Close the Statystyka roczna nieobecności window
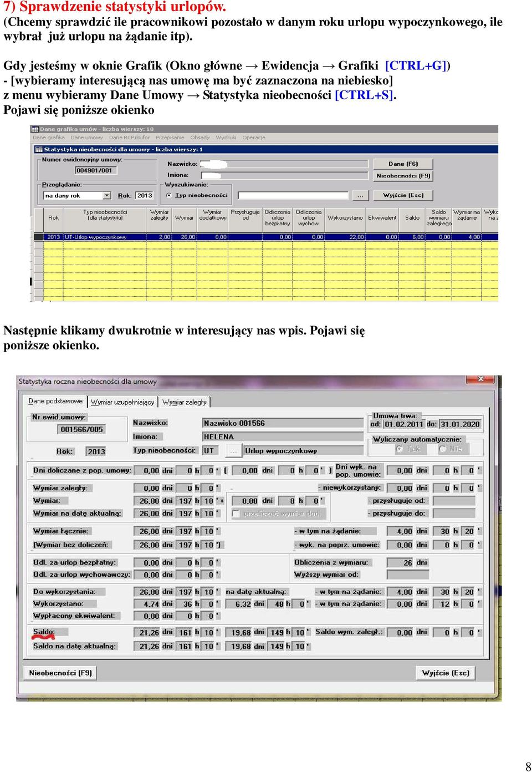532x772 pixels. [480, 379]
